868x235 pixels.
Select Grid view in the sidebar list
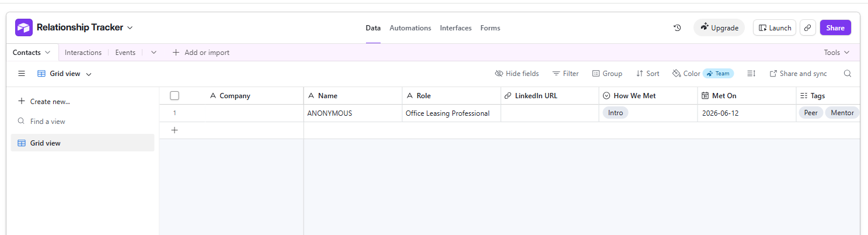coord(82,143)
